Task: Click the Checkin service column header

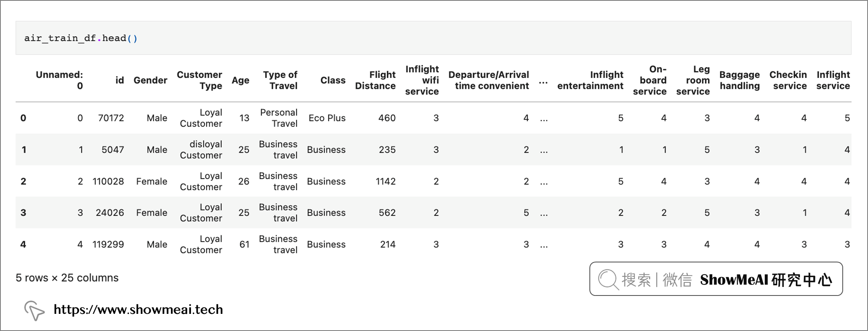Action: [x=788, y=80]
